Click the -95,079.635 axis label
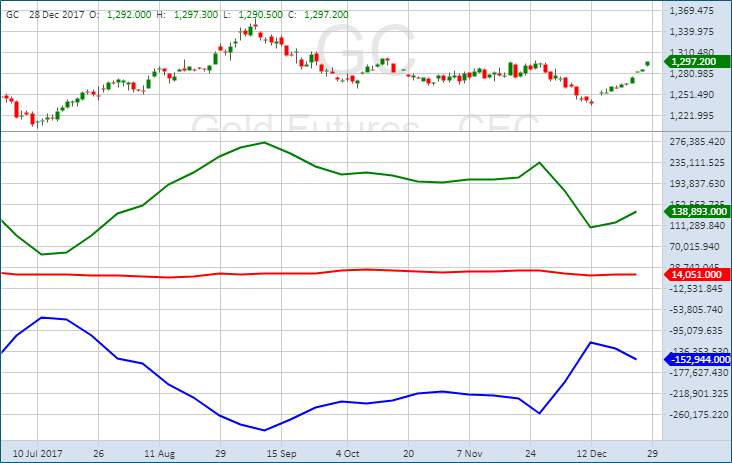This screenshot has height=463, width=732. point(696,330)
